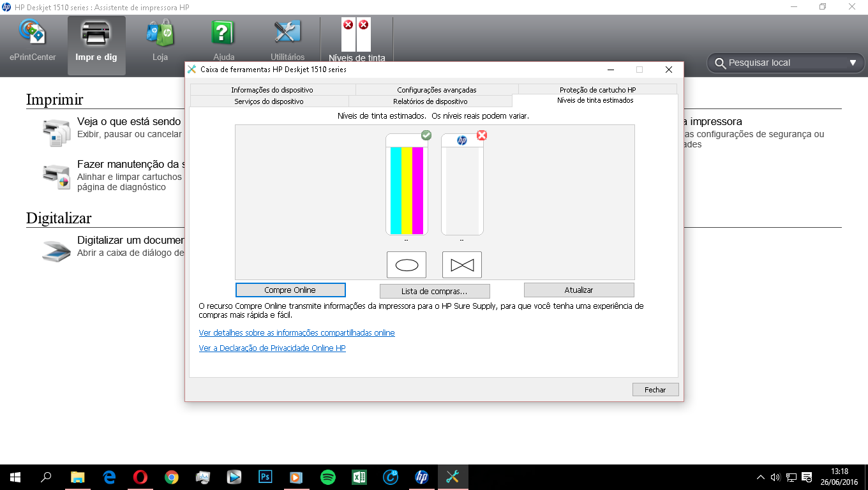Select Níveis de tinta estimados tab
868x490 pixels.
[x=595, y=101]
